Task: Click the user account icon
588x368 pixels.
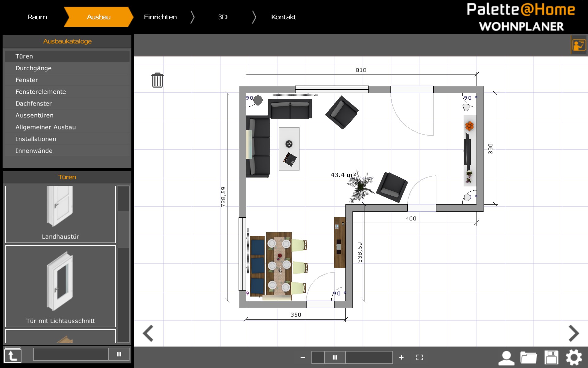Action: (x=507, y=358)
